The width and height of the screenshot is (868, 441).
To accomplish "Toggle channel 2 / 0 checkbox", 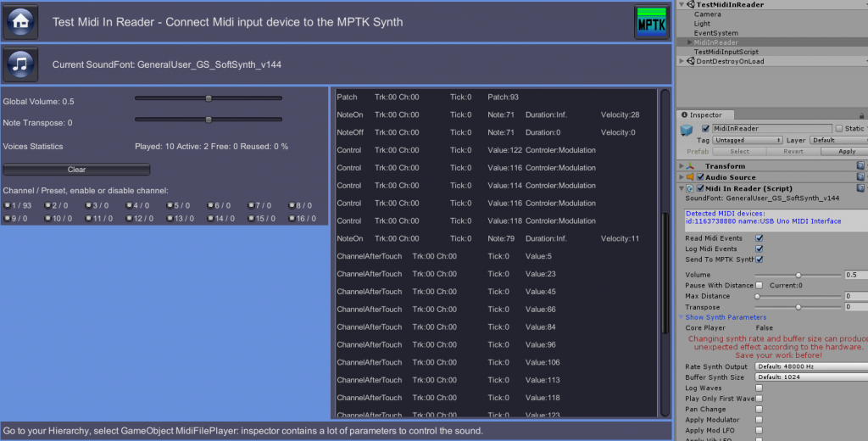I will coord(48,205).
